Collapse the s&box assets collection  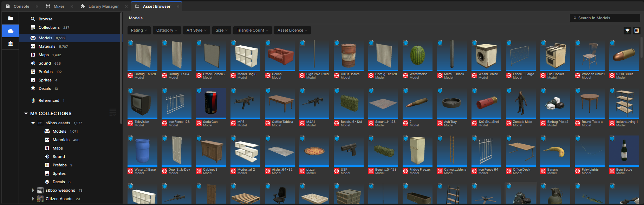pyautogui.click(x=33, y=123)
